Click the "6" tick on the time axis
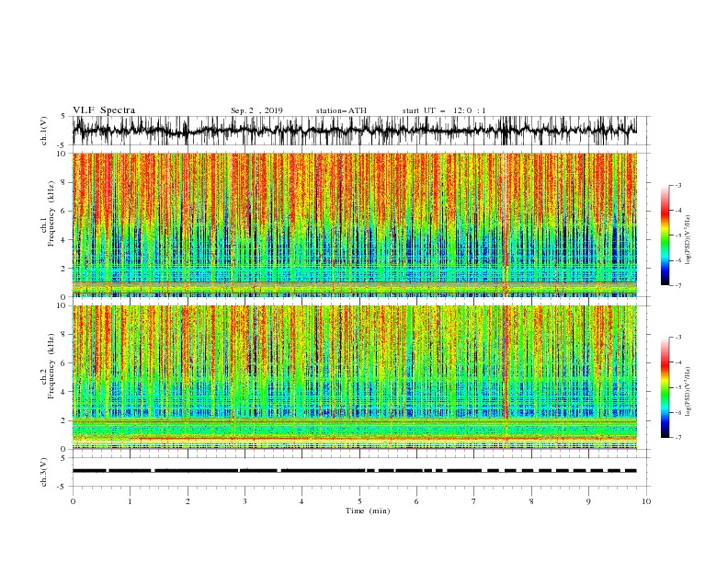This screenshot has width=728, height=563. [416, 501]
